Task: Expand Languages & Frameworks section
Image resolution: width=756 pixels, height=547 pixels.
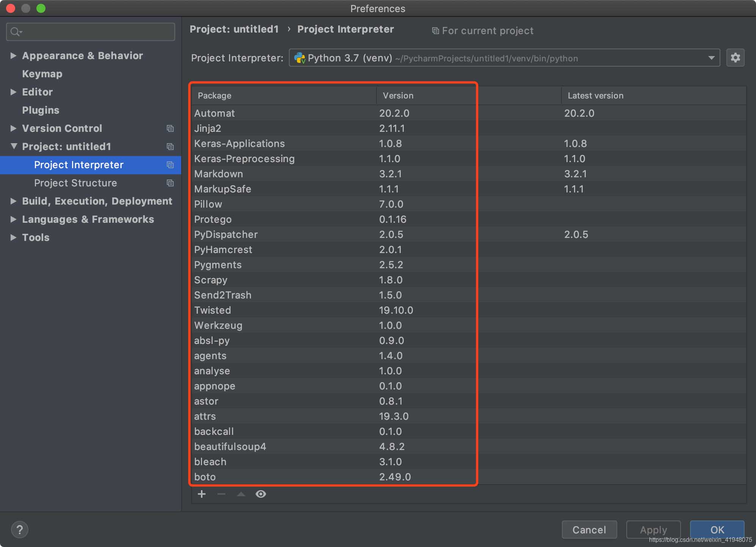Action: 14,219
